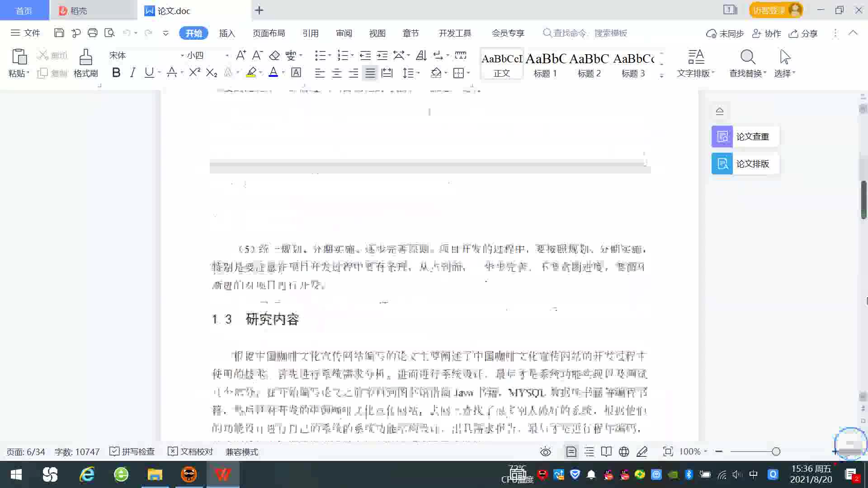This screenshot has height=488, width=868.
Task: Expand the zoom percentage 100% dropdown
Action: click(x=705, y=452)
